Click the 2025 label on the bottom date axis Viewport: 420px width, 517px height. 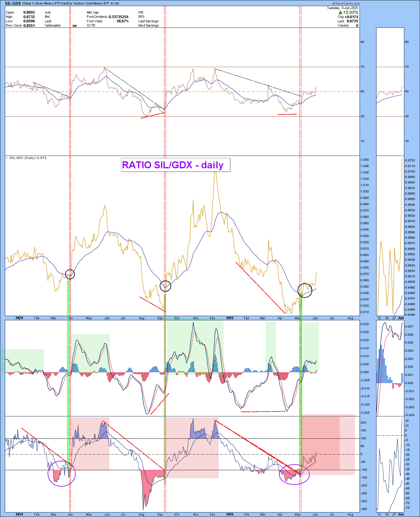[230, 514]
